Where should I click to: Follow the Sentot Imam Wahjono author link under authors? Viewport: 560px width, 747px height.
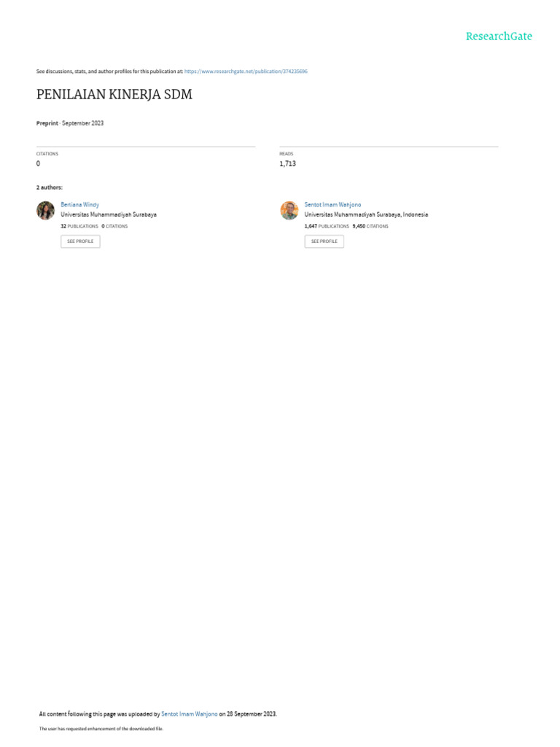point(332,205)
